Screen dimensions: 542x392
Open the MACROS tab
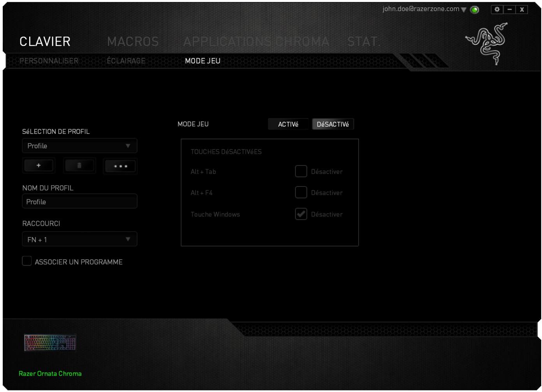coord(133,41)
